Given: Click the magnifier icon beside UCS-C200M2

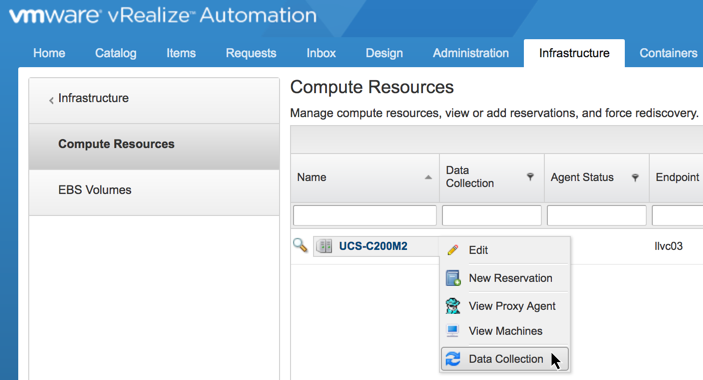Looking at the screenshot, I should coord(300,245).
